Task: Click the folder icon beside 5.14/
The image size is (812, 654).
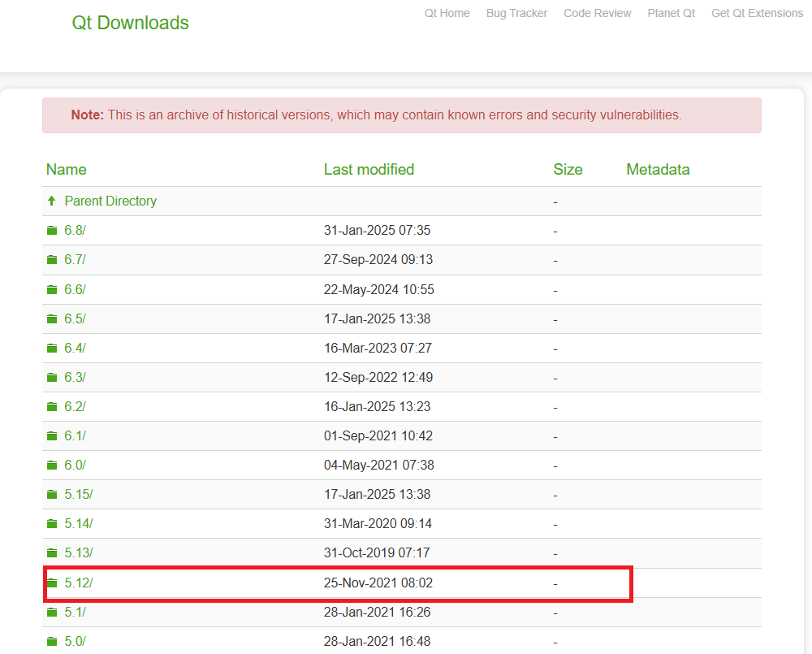Action: click(52, 523)
